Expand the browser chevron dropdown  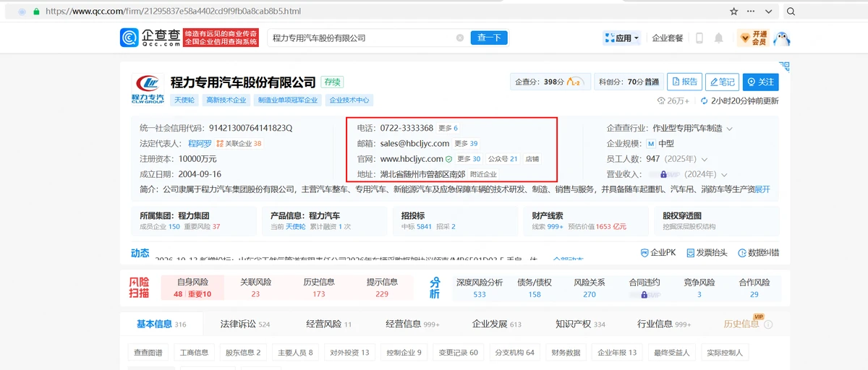click(x=769, y=12)
